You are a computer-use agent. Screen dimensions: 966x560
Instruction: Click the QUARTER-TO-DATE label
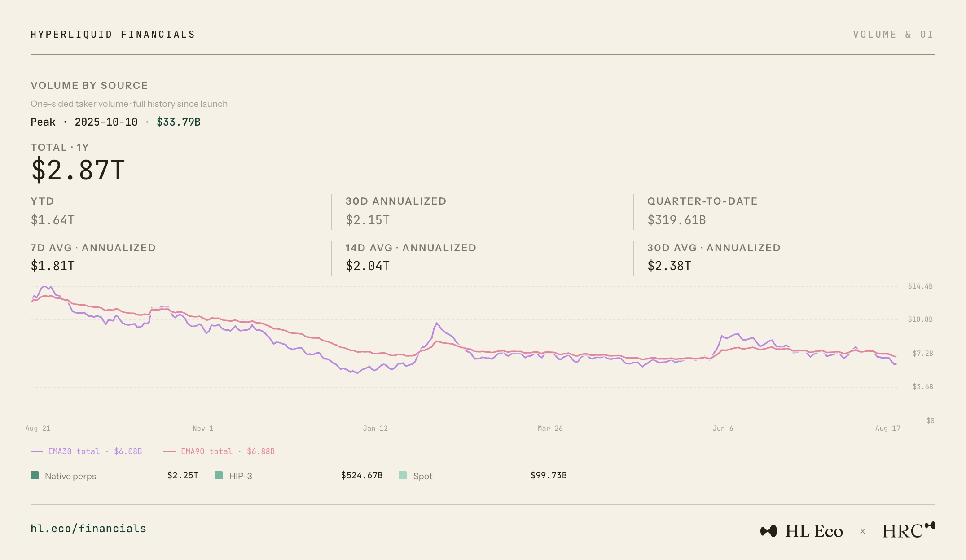click(x=703, y=201)
